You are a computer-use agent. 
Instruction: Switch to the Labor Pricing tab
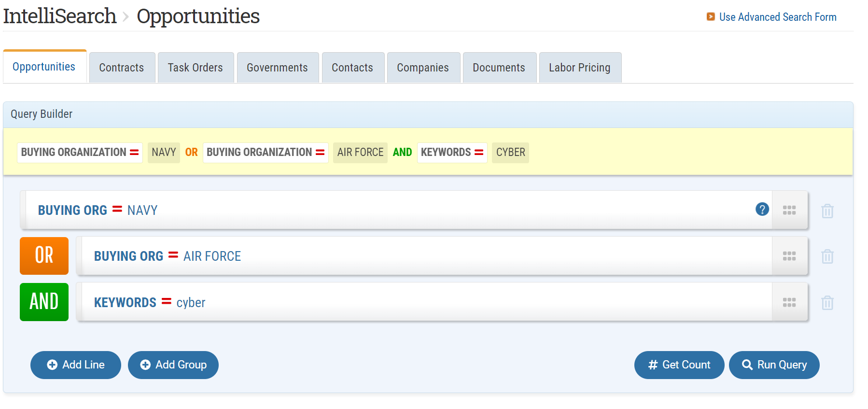point(579,68)
